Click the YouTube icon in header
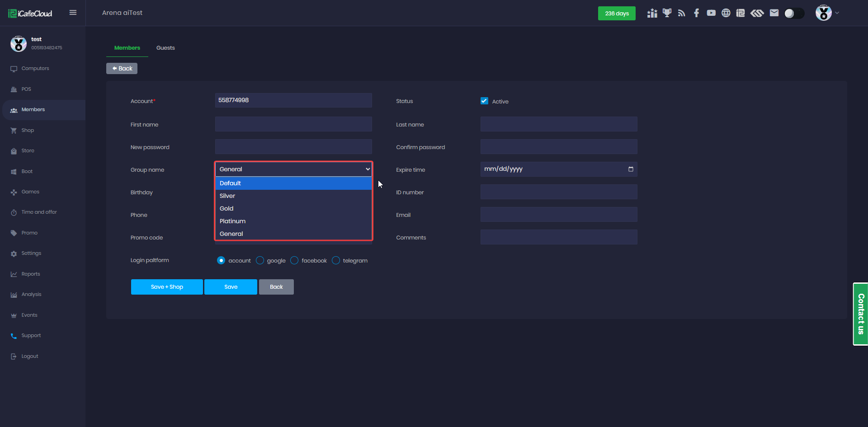Viewport: 868px width, 427px height. pyautogui.click(x=711, y=13)
